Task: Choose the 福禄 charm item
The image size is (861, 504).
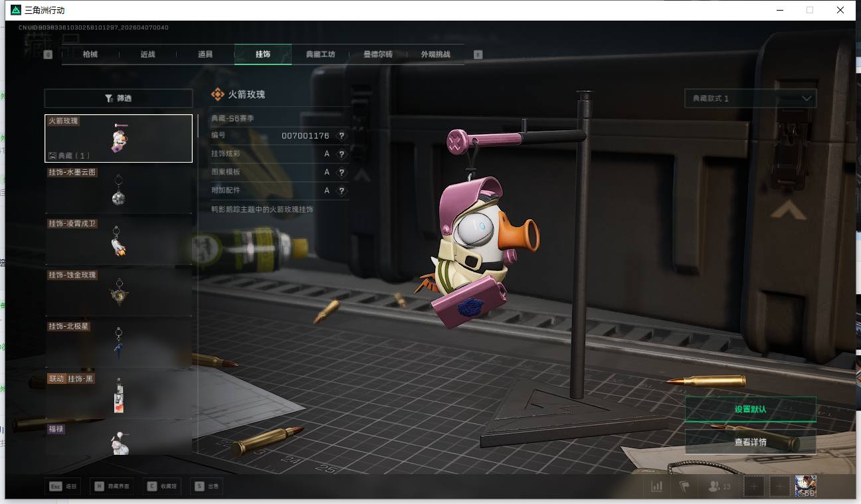Action: click(x=118, y=438)
